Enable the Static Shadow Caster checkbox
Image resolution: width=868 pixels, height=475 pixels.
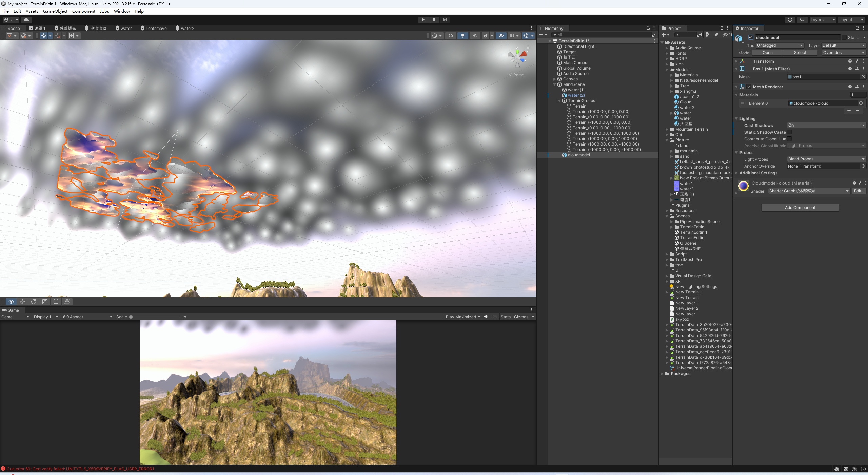click(x=789, y=132)
